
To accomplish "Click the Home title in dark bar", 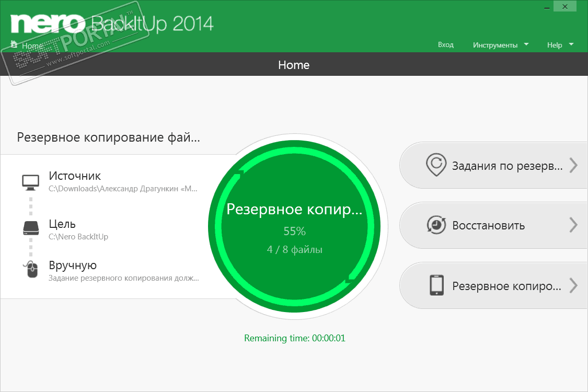I will pyautogui.click(x=294, y=65).
